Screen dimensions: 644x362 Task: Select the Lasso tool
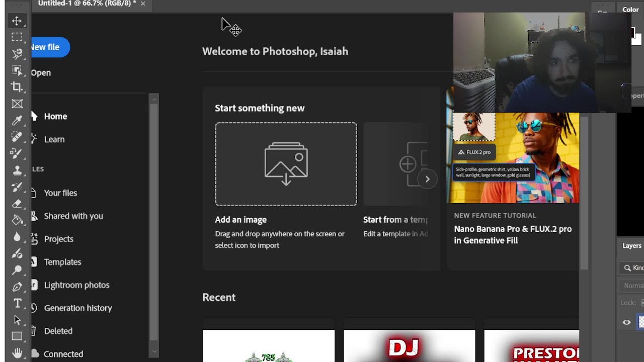coord(17,54)
